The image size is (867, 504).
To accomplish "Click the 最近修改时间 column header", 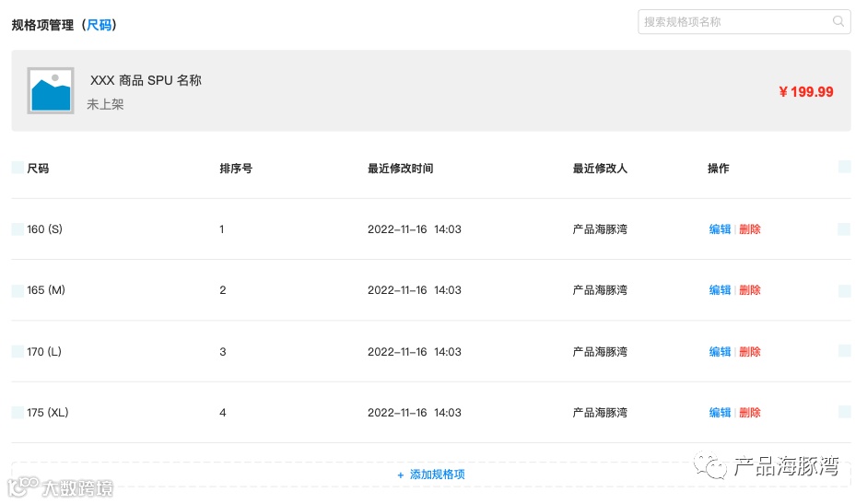I will click(x=400, y=169).
